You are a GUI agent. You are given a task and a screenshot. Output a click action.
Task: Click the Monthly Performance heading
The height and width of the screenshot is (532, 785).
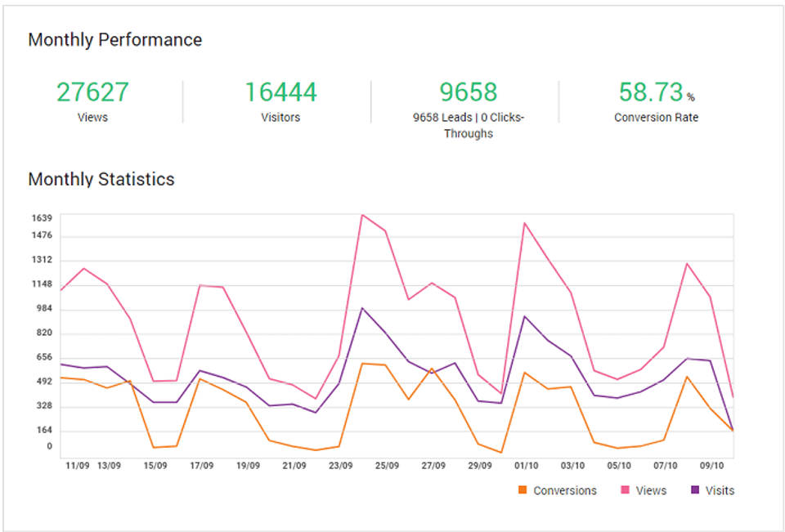114,39
